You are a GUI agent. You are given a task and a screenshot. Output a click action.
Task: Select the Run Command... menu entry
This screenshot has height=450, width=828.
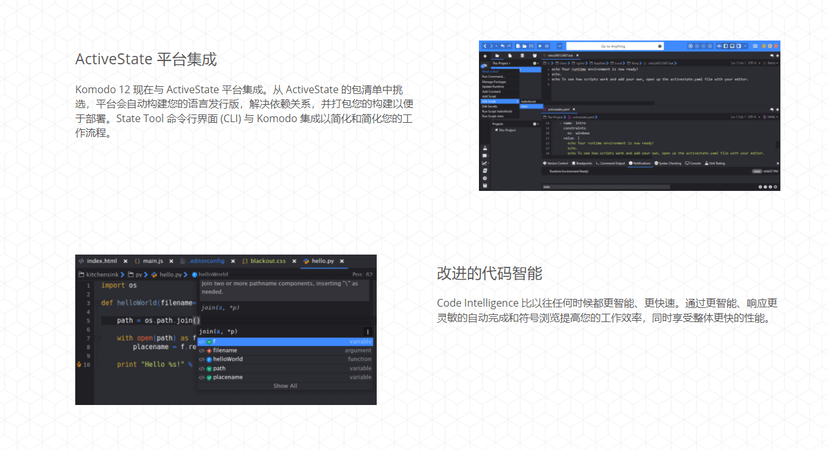tap(493, 77)
